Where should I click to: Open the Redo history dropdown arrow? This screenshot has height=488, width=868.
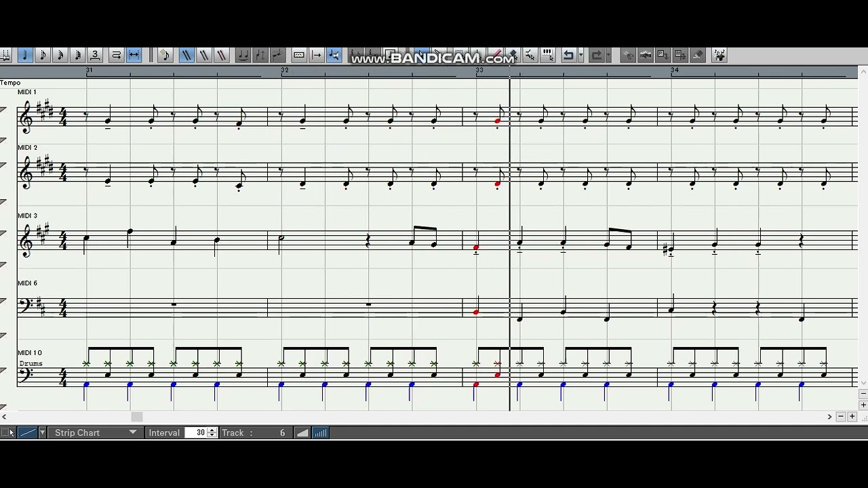tap(608, 55)
